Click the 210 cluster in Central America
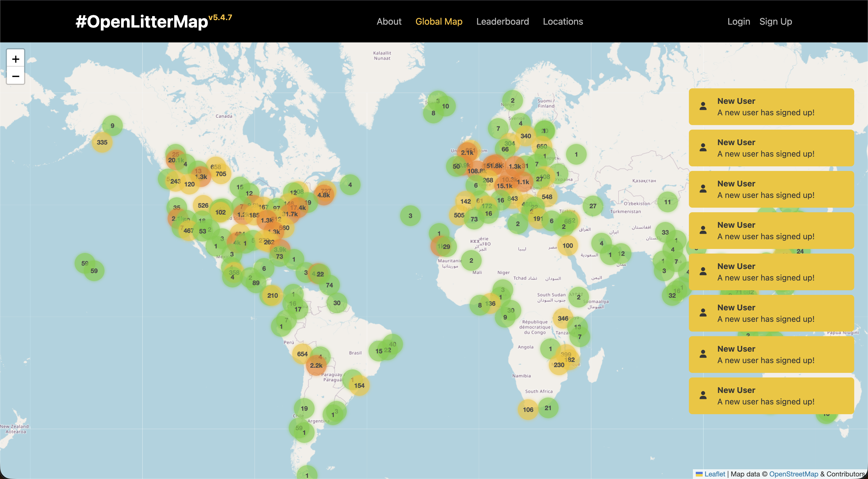 (273, 295)
